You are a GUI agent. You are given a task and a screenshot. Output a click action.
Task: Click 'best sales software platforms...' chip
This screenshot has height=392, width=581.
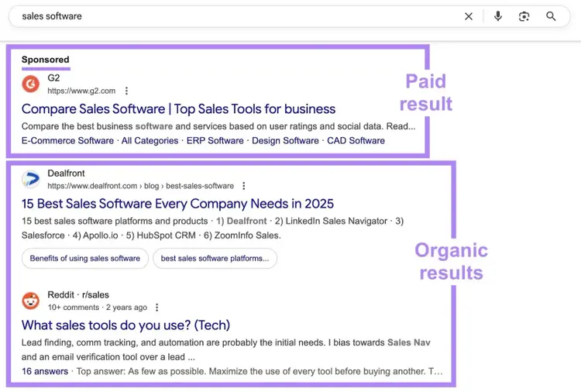pos(215,258)
